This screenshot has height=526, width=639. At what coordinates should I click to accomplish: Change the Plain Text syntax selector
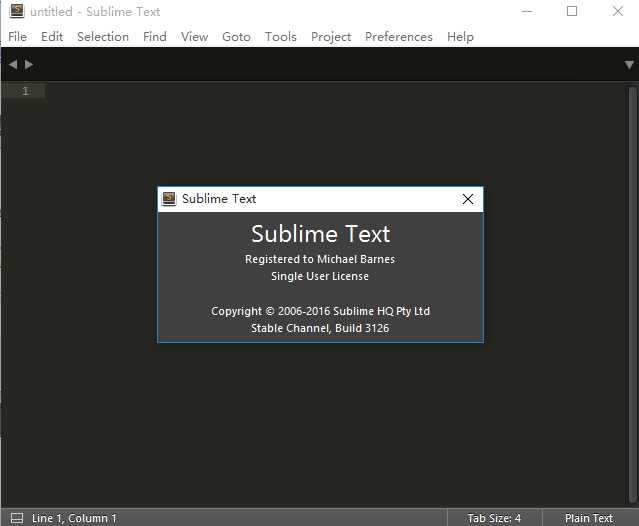tap(588, 518)
